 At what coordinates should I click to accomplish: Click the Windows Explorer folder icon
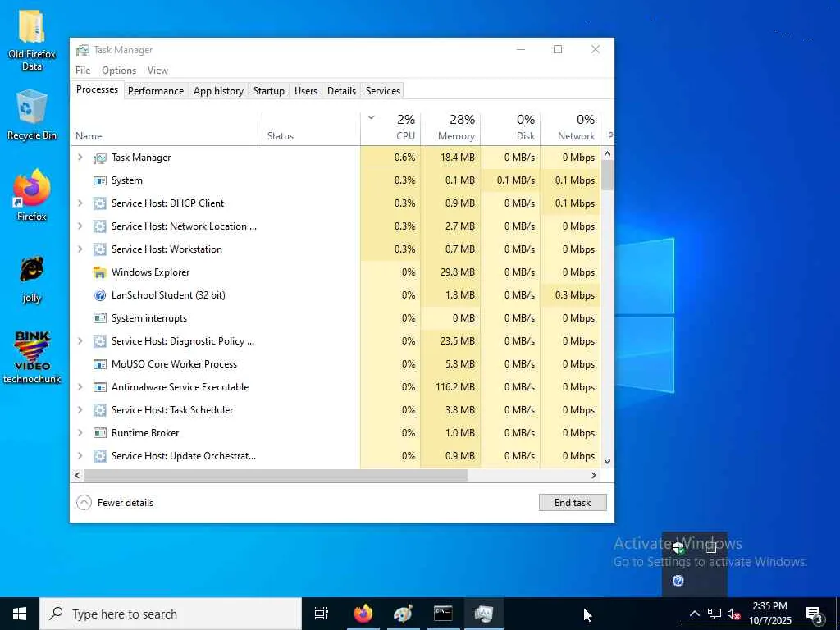click(99, 272)
